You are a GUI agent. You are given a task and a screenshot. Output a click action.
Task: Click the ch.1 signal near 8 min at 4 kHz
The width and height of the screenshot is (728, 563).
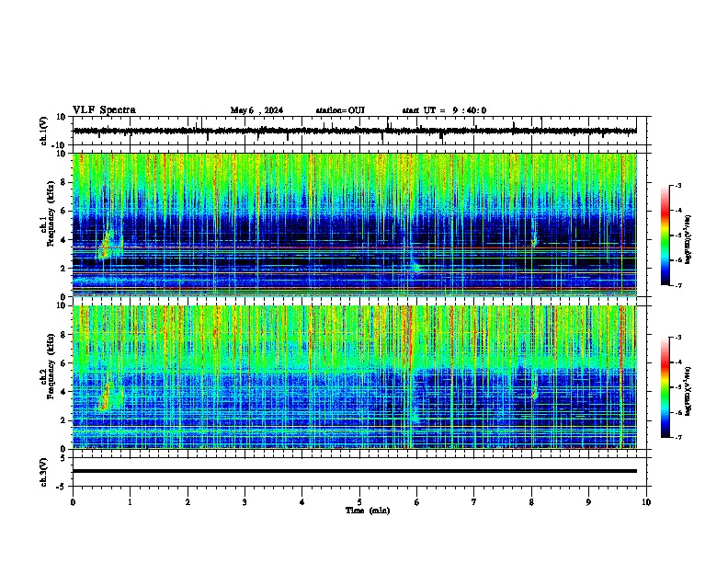point(533,241)
